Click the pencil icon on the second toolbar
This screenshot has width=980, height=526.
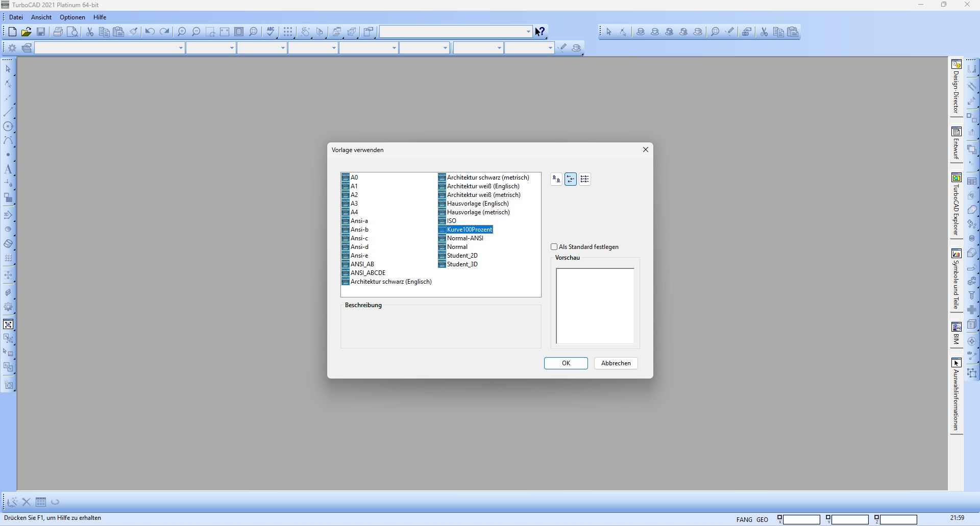pos(562,48)
